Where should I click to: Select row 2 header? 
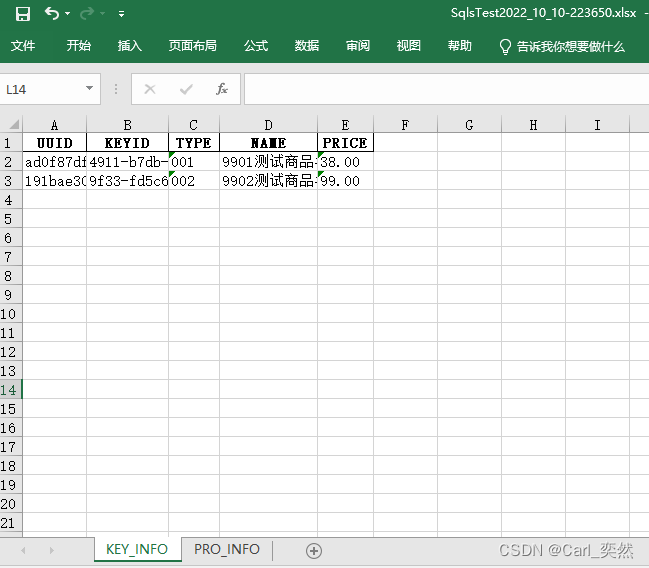11,162
